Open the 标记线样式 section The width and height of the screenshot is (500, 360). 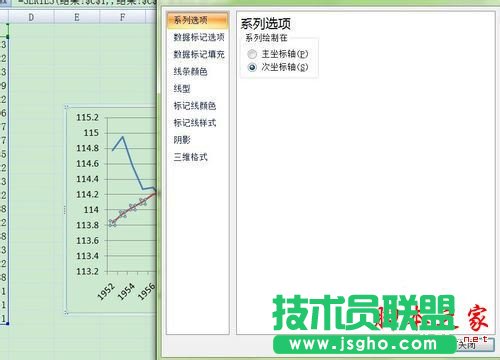pyautogui.click(x=195, y=123)
